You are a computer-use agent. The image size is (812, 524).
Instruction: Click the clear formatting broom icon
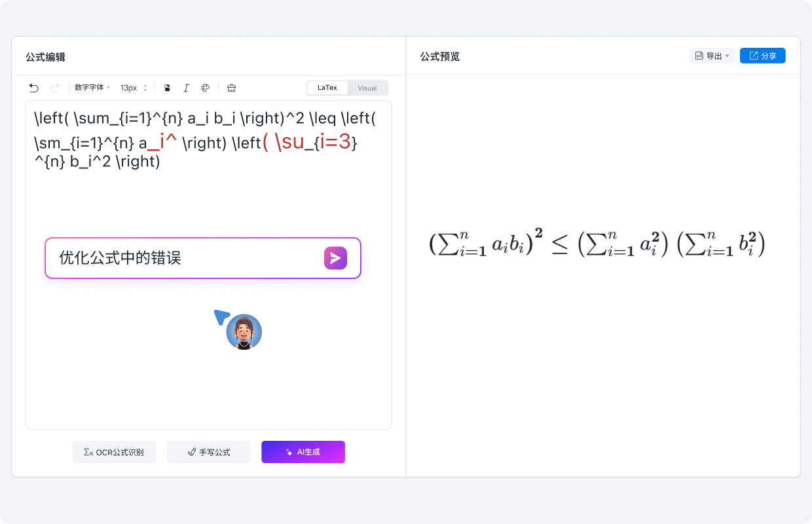point(231,88)
